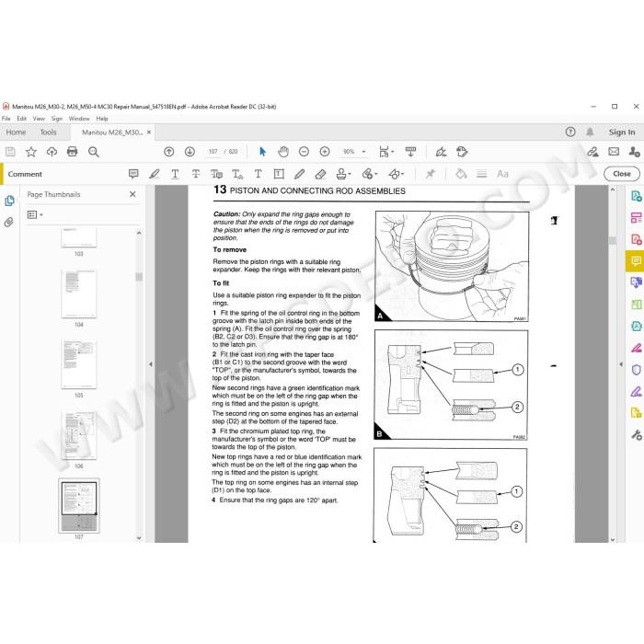Select the Eraser tool in Comment toolbar
Viewport: 644px width, 644px height.
tap(320, 174)
